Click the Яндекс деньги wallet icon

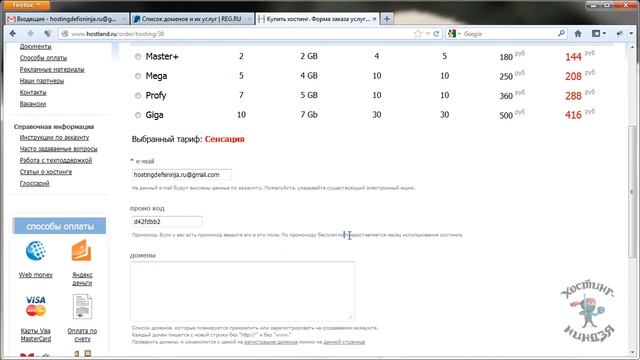(82, 250)
